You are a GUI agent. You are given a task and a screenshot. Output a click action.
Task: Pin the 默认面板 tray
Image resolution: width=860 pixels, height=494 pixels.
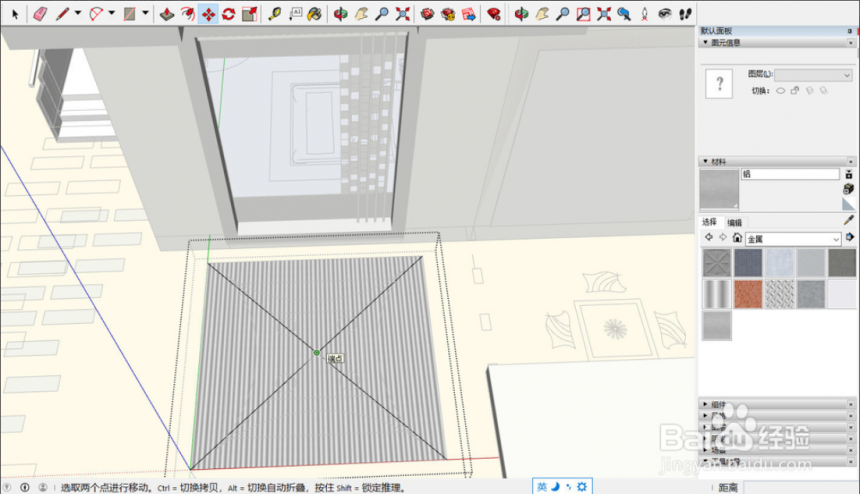point(850,31)
